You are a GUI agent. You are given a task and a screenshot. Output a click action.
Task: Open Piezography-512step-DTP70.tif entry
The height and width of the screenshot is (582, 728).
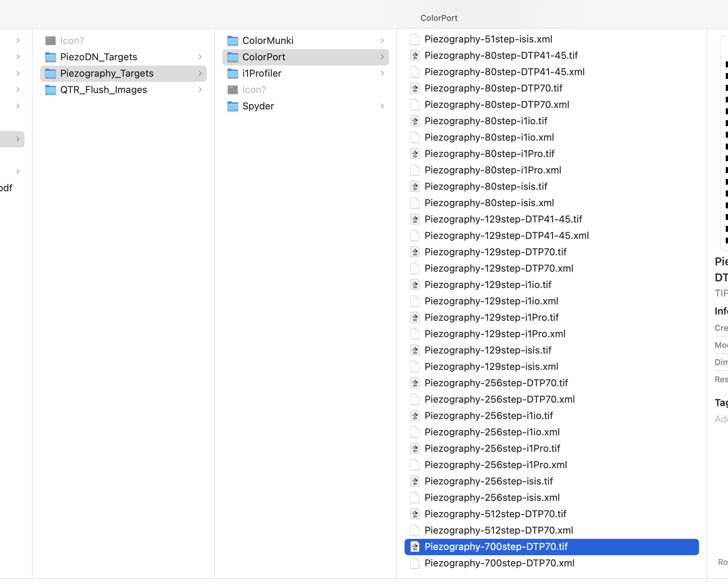coord(495,514)
